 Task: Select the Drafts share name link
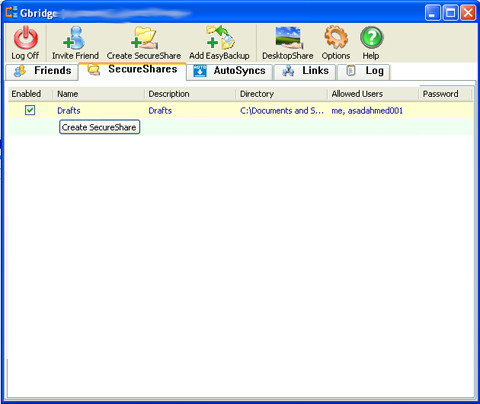click(69, 111)
